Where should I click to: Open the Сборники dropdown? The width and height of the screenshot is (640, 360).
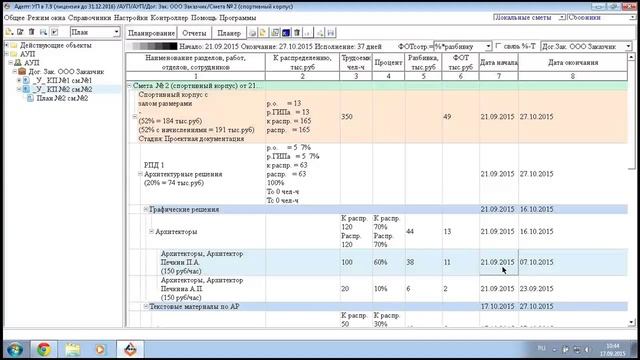pyautogui.click(x=633, y=18)
